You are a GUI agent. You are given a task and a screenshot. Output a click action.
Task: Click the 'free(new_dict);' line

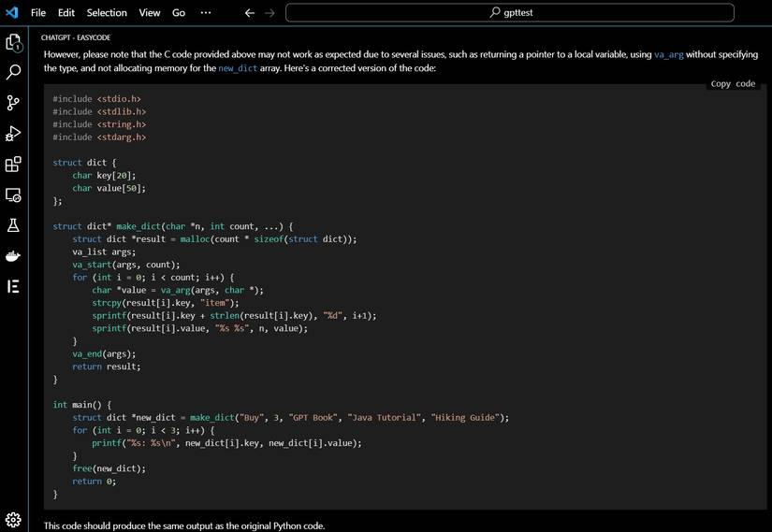[x=109, y=469]
